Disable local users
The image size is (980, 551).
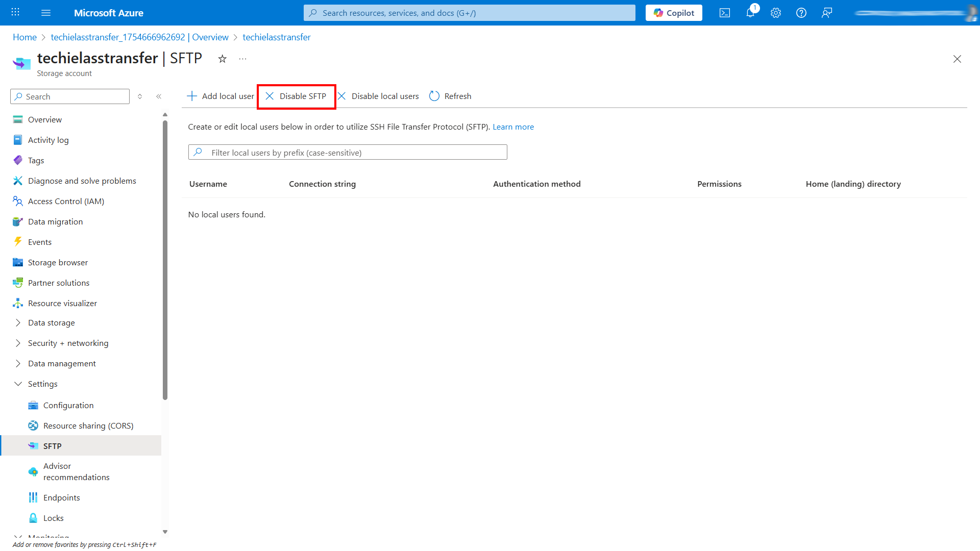(378, 96)
